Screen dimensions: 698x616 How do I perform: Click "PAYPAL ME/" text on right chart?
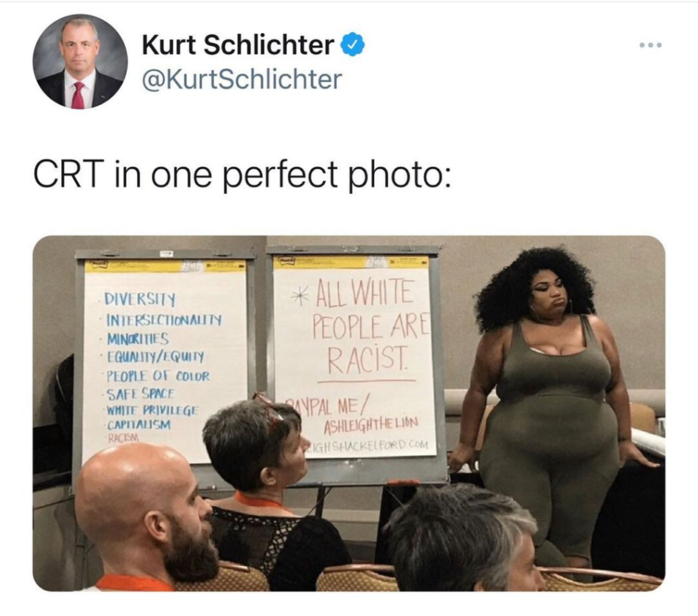pyautogui.click(x=326, y=407)
